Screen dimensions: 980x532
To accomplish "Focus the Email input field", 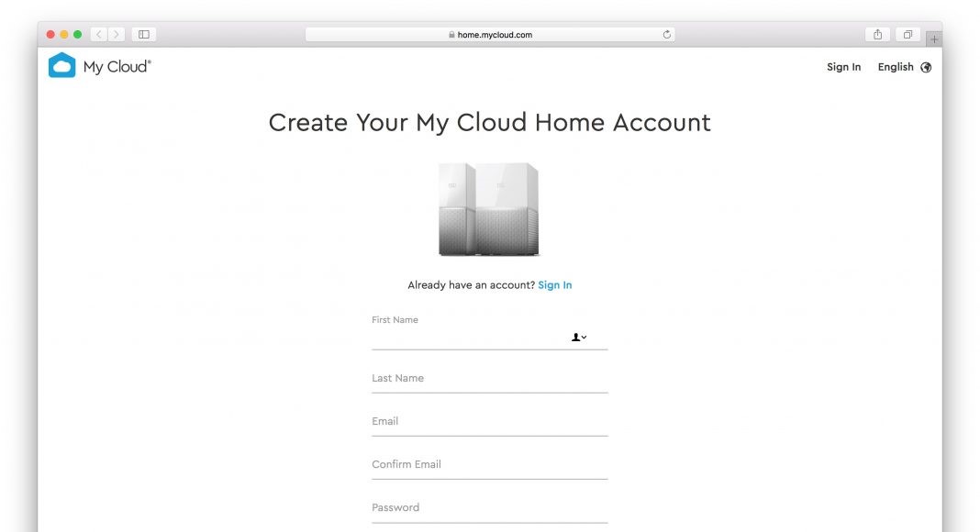I will click(489, 422).
